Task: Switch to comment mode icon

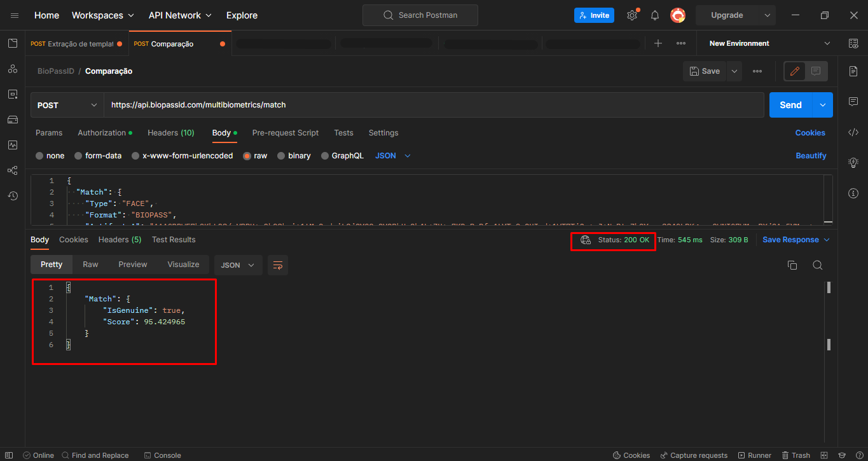Action: [x=816, y=71]
